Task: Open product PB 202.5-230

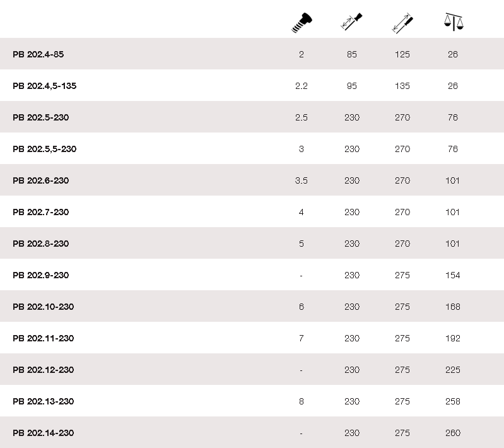Action: pos(41,117)
